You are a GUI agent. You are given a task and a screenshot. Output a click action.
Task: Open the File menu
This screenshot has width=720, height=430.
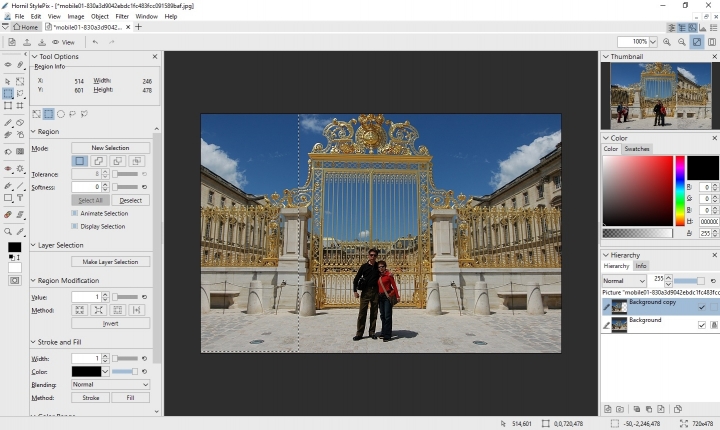point(19,17)
